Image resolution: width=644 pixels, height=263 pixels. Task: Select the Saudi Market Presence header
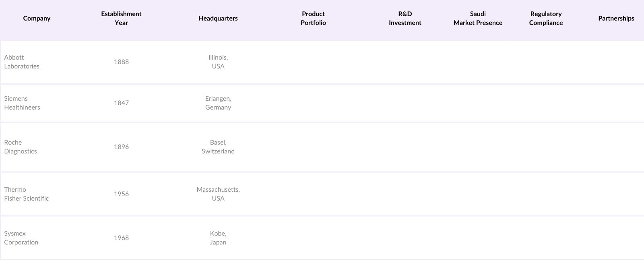478,19
